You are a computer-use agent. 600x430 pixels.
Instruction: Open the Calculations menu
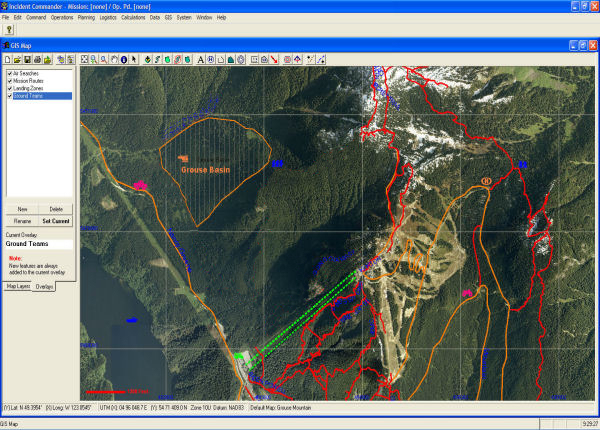pos(133,18)
